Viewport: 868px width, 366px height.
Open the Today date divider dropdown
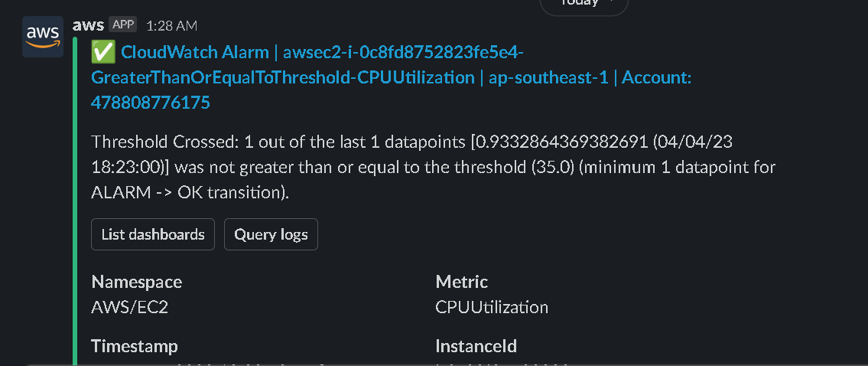pyautogui.click(x=584, y=5)
